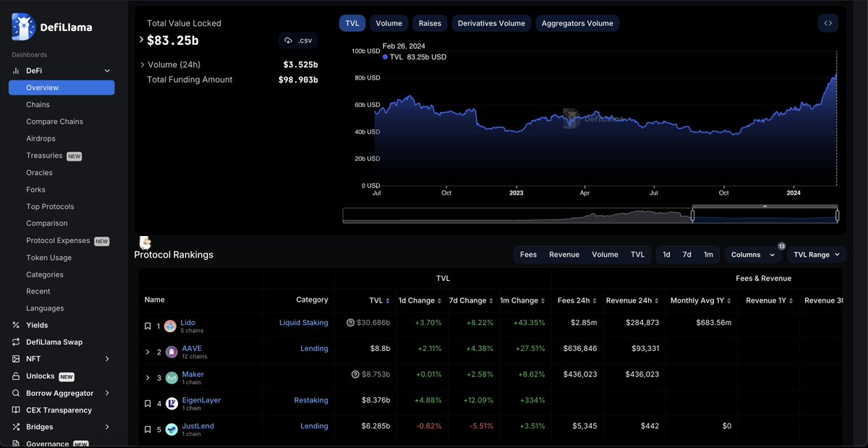Open the Treasuries sidebar item

44,156
